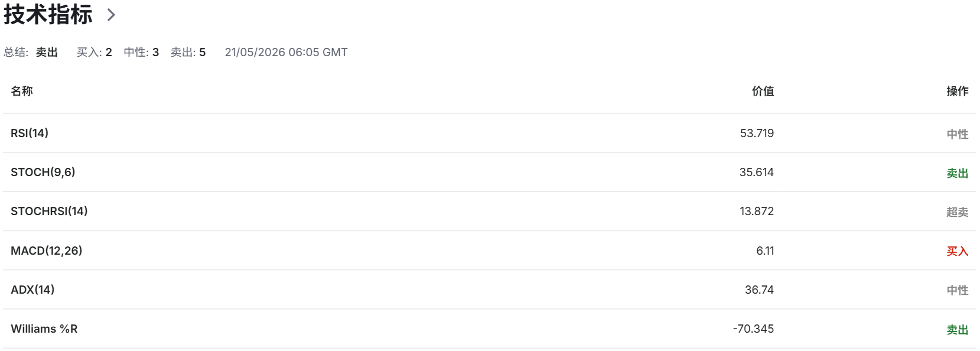This screenshot has height=351, width=980.
Task: Click the 卖出 action for Williams %R
Action: tap(957, 330)
